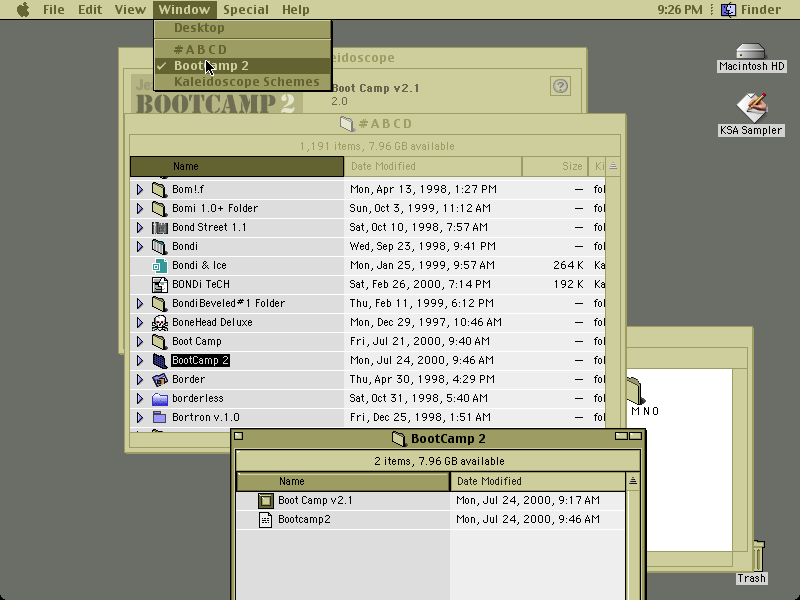Select the BootCamp 2 folder icon in list
800x600 pixels.
pyautogui.click(x=159, y=360)
